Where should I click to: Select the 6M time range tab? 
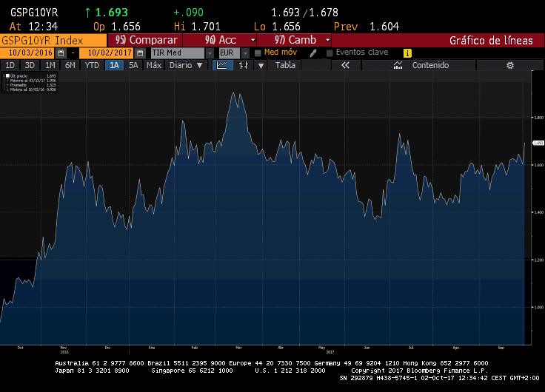point(70,65)
